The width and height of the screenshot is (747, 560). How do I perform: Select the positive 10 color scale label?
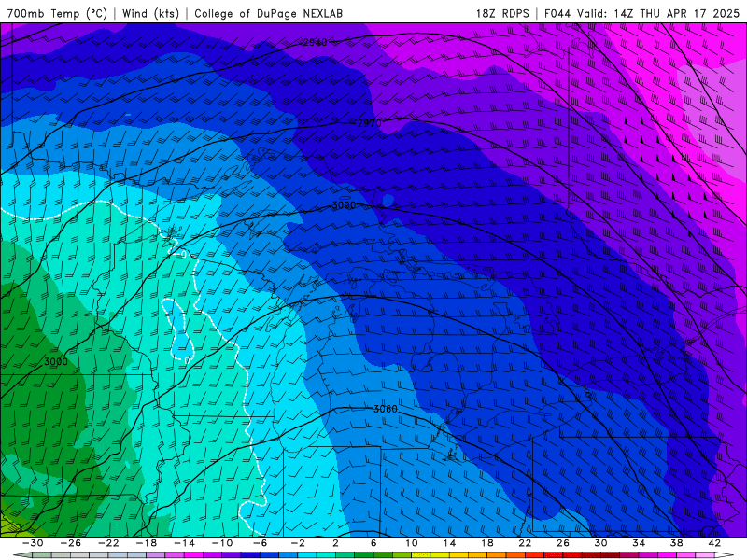pyautogui.click(x=411, y=543)
